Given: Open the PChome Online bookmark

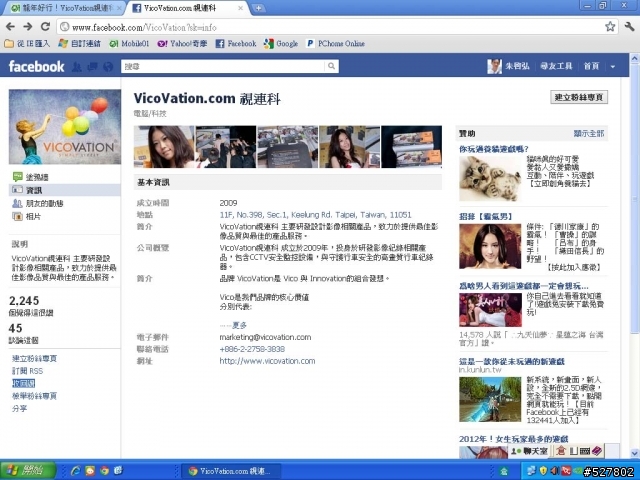Looking at the screenshot, I should click(x=336, y=43).
